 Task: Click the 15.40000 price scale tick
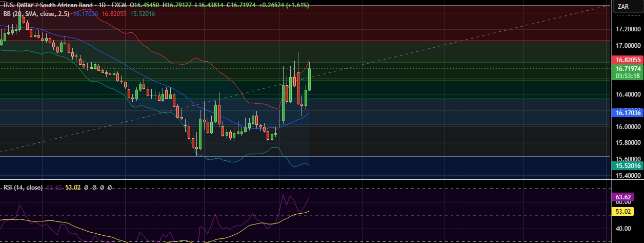coord(628,176)
